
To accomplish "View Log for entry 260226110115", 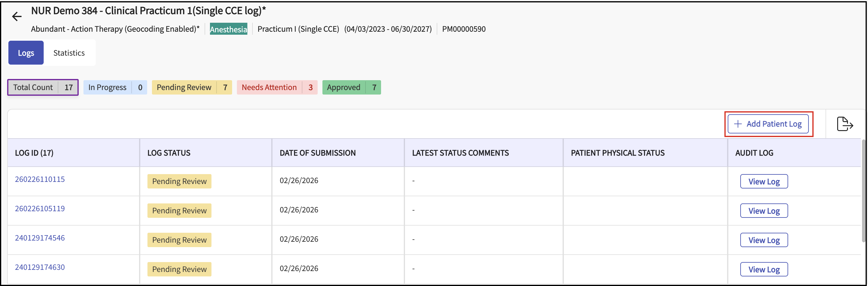I will pos(764,182).
